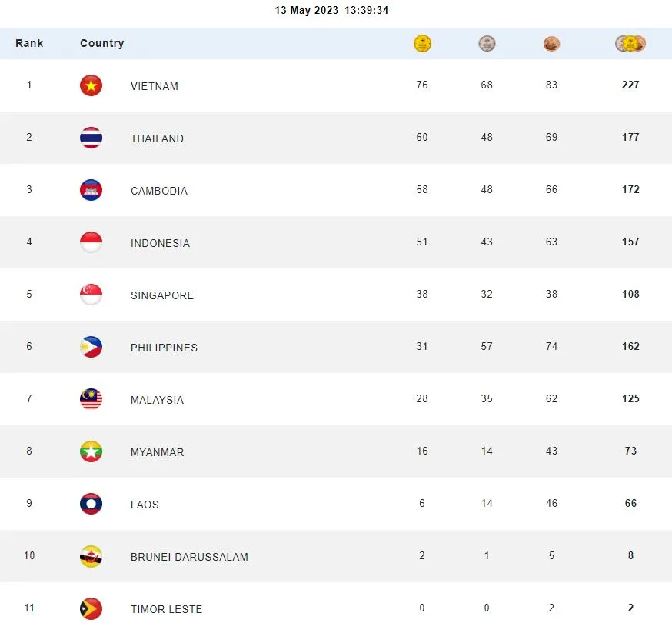Click the Malaysia flag icon

[x=91, y=399]
